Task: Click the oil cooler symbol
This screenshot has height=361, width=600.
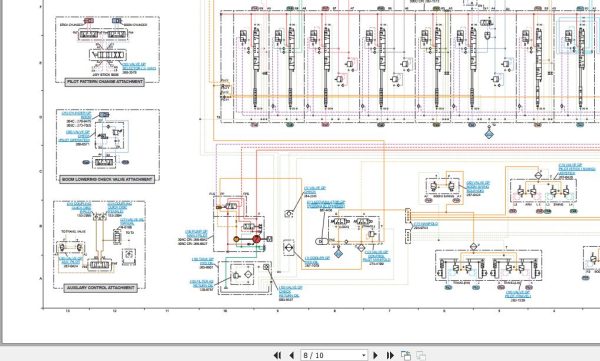Action: (x=289, y=248)
